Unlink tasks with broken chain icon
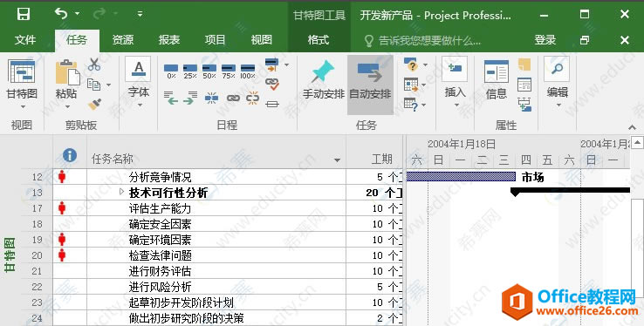Screen dimensions: 644x326 252,98
